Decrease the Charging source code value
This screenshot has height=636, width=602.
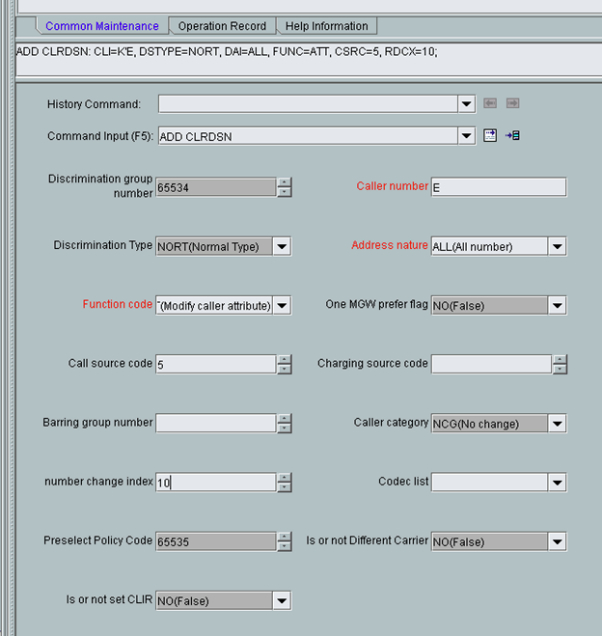tap(560, 369)
